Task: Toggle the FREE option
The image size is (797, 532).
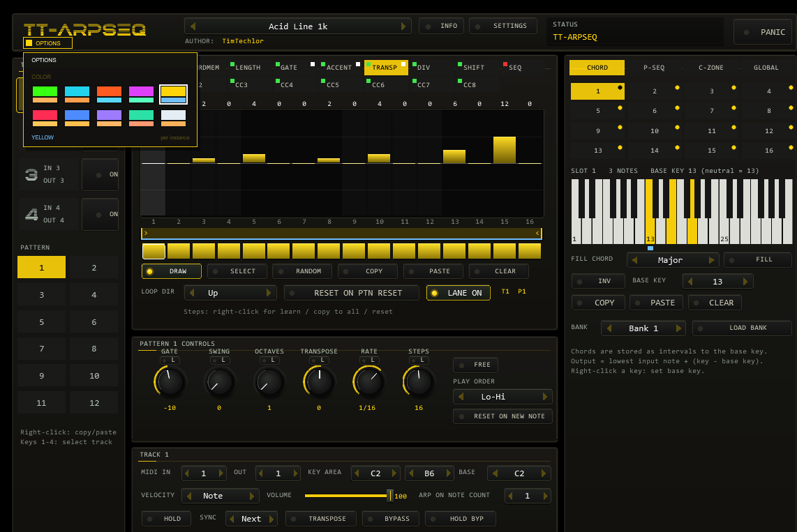Action: (x=476, y=365)
